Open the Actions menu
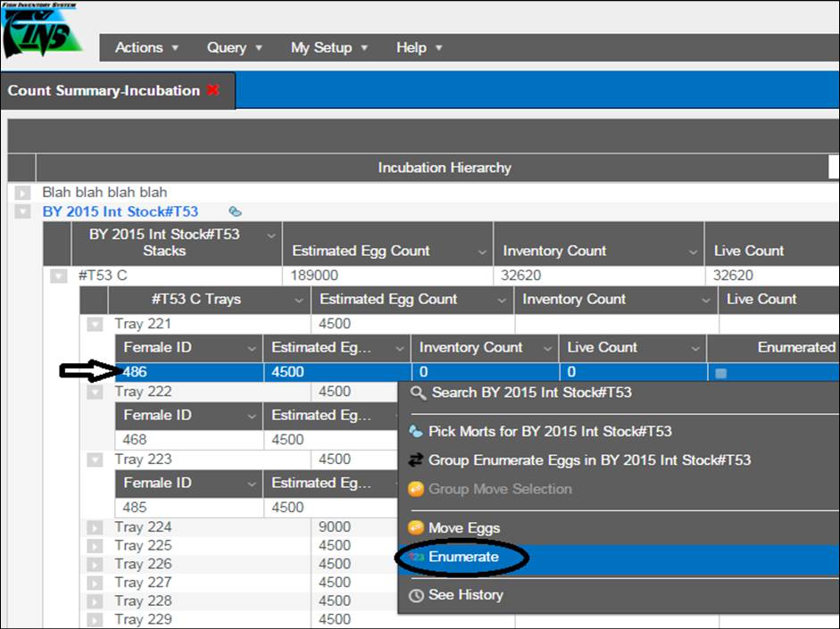 146,47
